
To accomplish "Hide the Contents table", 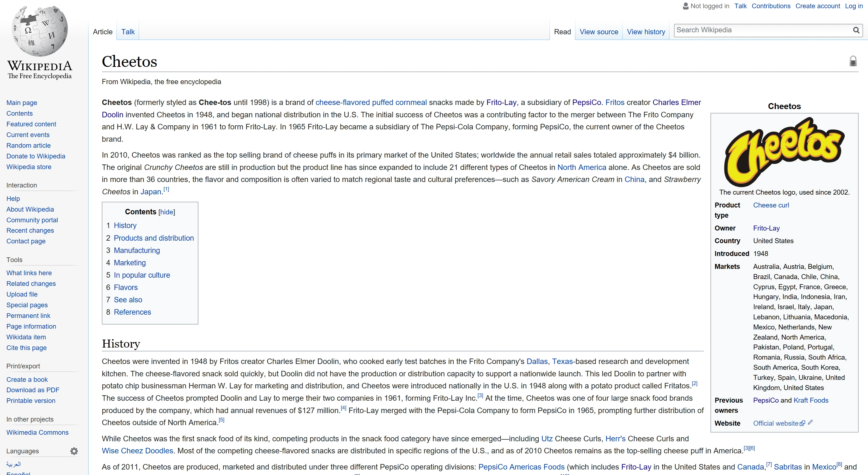I will (x=167, y=212).
